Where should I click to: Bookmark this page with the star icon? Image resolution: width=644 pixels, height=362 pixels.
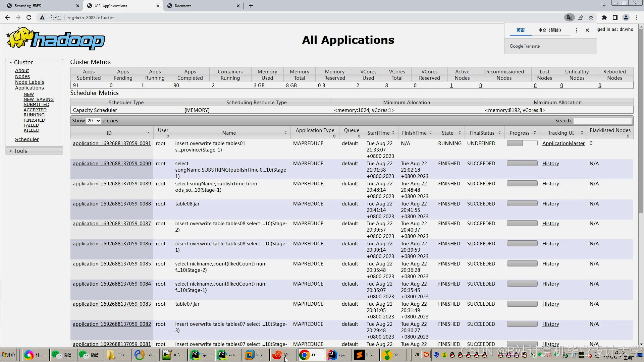[x=591, y=17]
